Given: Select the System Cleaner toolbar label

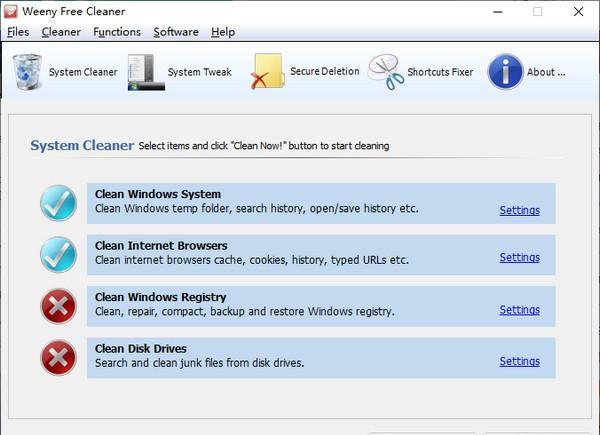Looking at the screenshot, I should tap(83, 72).
